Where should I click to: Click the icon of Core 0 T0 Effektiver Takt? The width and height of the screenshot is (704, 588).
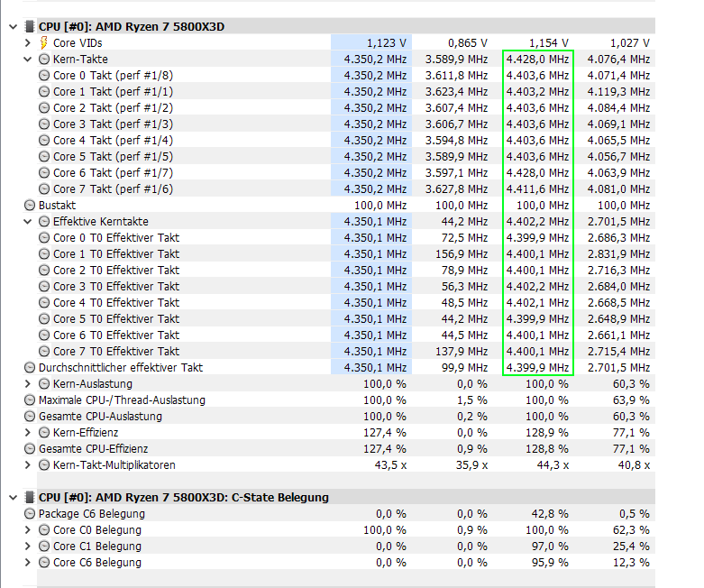pyautogui.click(x=44, y=237)
